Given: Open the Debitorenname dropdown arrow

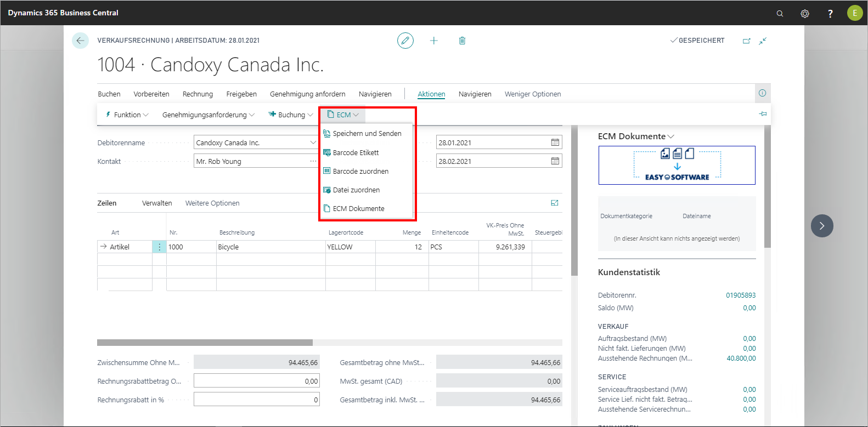Looking at the screenshot, I should tap(313, 143).
